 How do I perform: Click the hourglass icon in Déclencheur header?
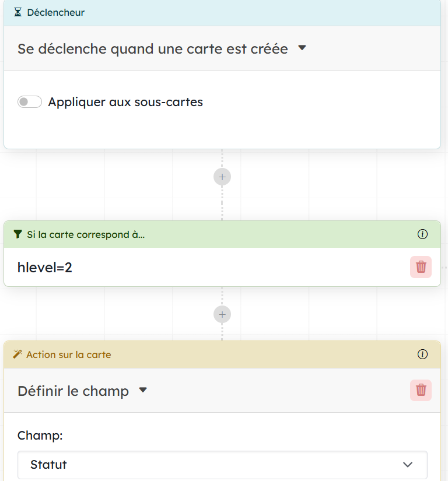17,12
